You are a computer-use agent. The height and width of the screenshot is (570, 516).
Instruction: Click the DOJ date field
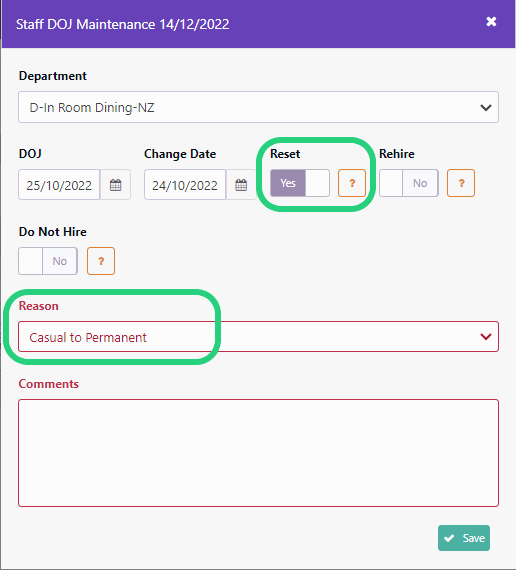click(59, 185)
